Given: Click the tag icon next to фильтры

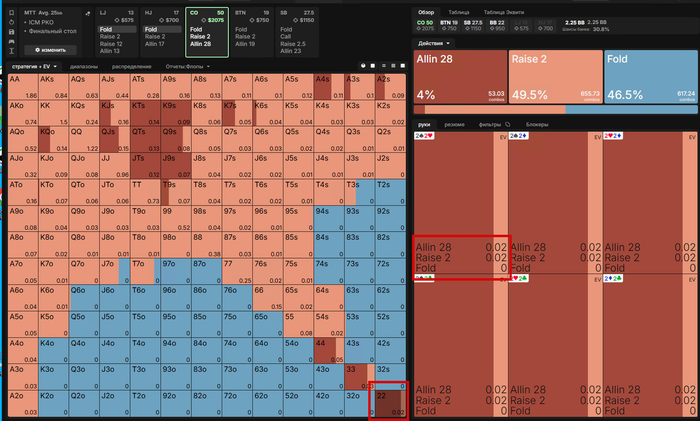Looking at the screenshot, I should (x=508, y=125).
